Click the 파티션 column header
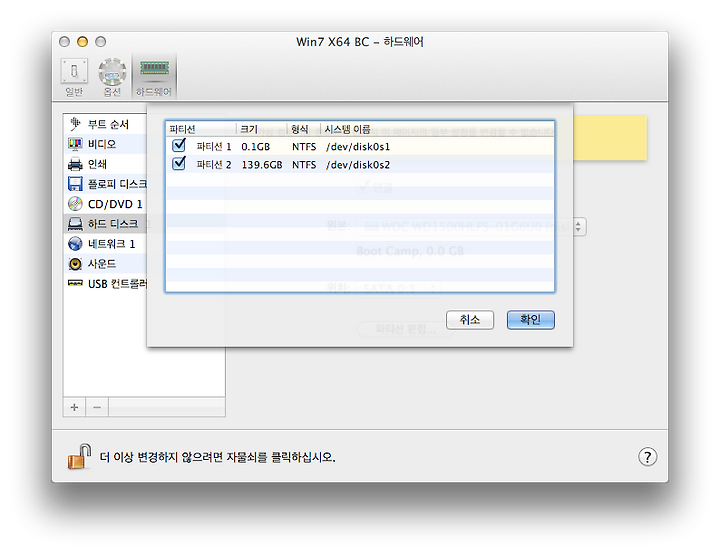 pos(201,129)
